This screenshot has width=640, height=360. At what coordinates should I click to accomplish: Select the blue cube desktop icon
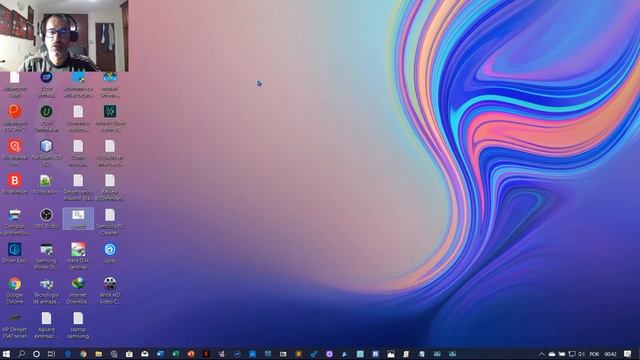pos(46,153)
